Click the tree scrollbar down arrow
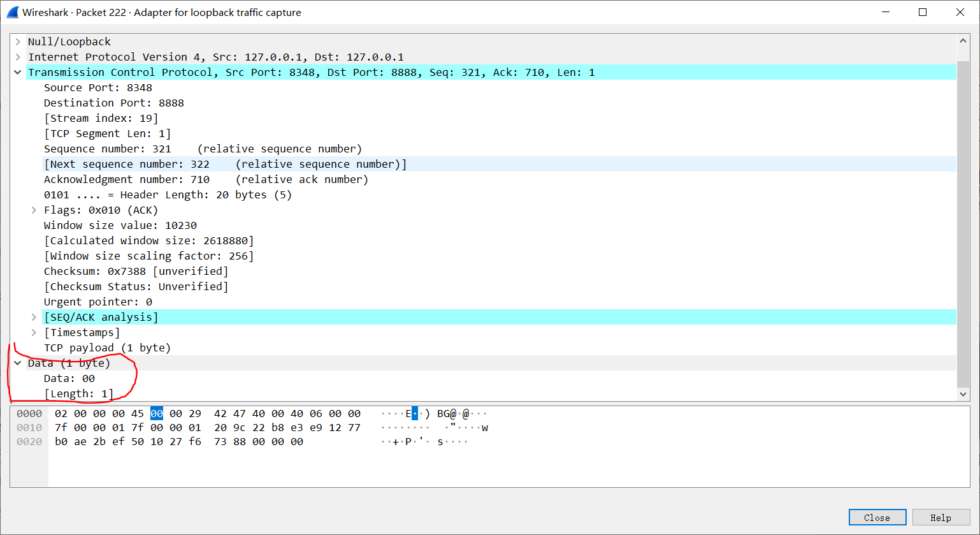The width and height of the screenshot is (980, 535). [x=963, y=395]
